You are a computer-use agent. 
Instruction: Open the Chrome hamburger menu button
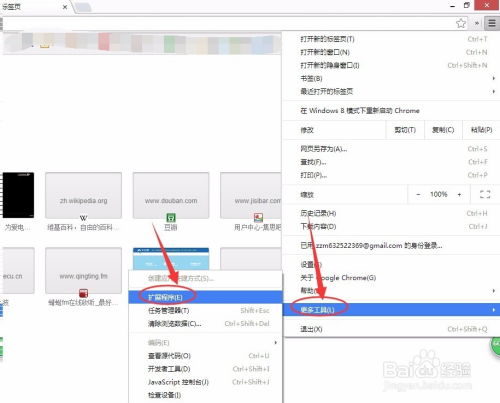(x=492, y=23)
